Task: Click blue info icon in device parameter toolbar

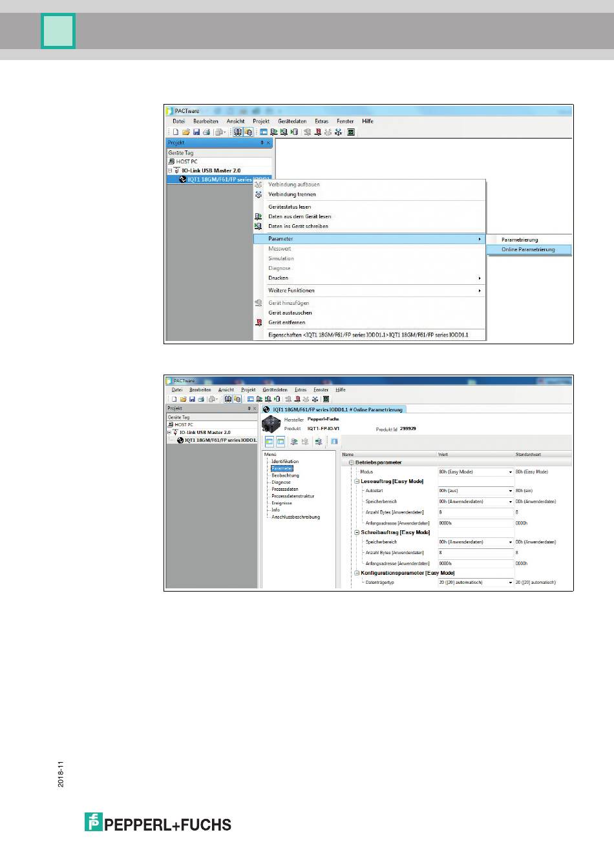Action: [x=334, y=442]
